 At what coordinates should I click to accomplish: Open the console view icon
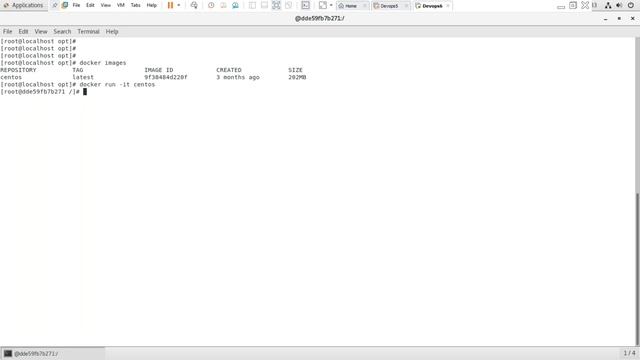tap(305, 5)
